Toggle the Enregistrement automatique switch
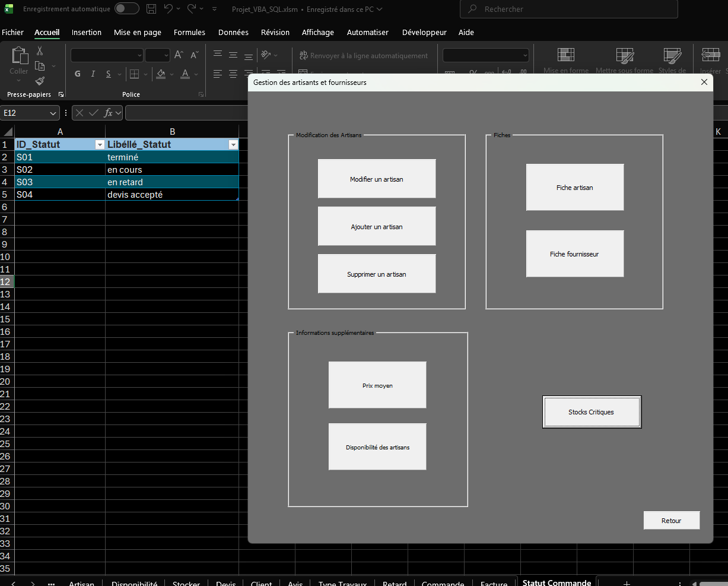728x586 pixels. (126, 9)
